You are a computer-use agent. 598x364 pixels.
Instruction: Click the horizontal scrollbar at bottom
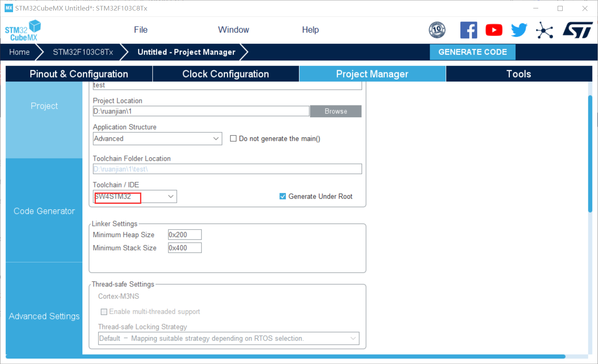pyautogui.click(x=285, y=357)
